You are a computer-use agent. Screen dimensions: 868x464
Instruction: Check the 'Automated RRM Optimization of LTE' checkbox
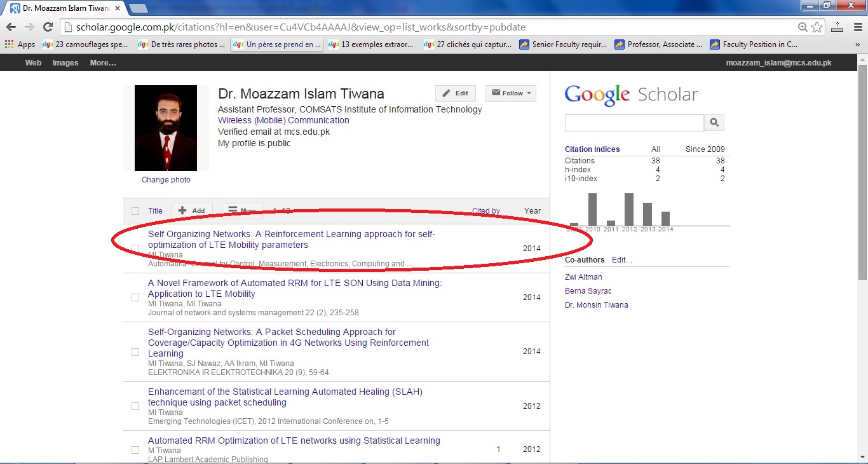point(135,449)
